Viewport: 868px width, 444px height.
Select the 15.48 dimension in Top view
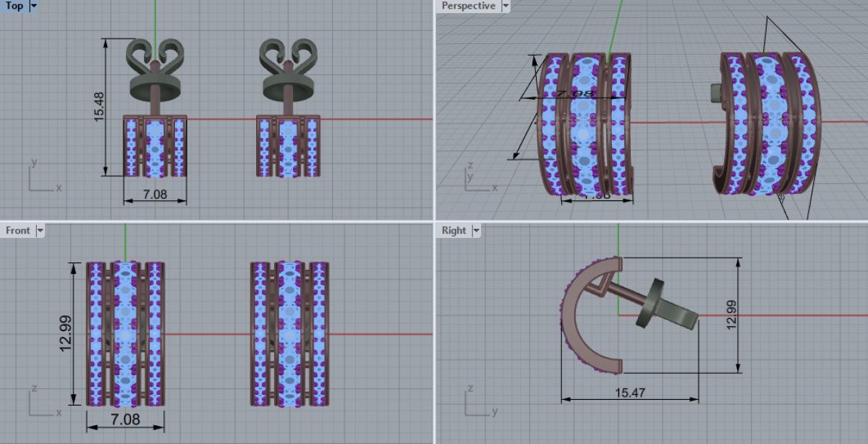click(x=100, y=106)
